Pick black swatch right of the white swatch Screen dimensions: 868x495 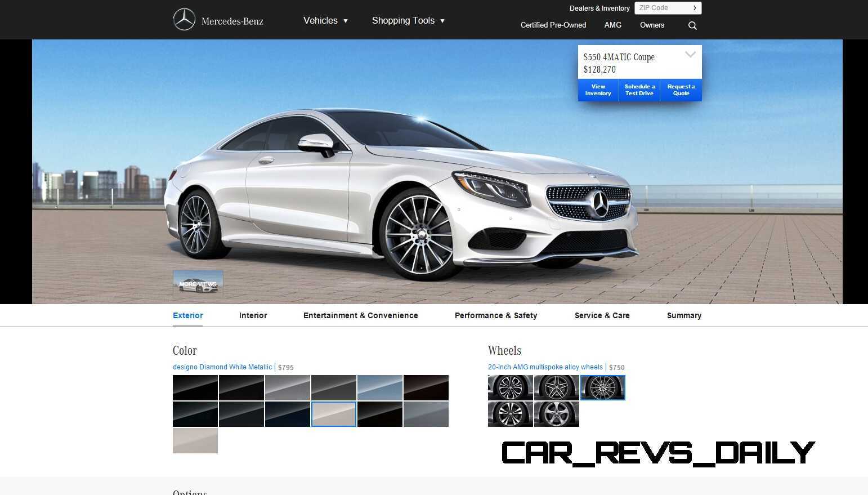point(380,414)
